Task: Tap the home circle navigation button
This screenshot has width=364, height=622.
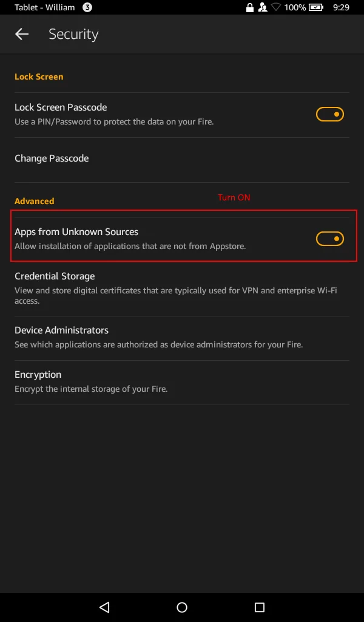Action: [x=182, y=607]
